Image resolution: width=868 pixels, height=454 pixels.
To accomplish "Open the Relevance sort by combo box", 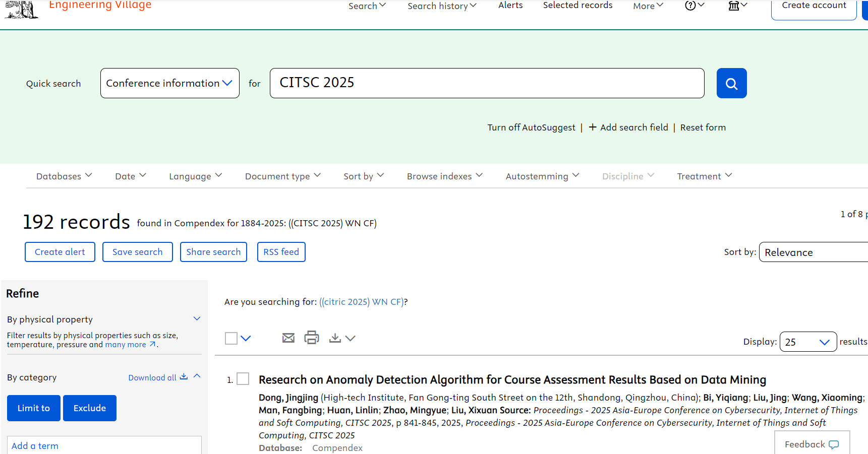I will (x=814, y=252).
